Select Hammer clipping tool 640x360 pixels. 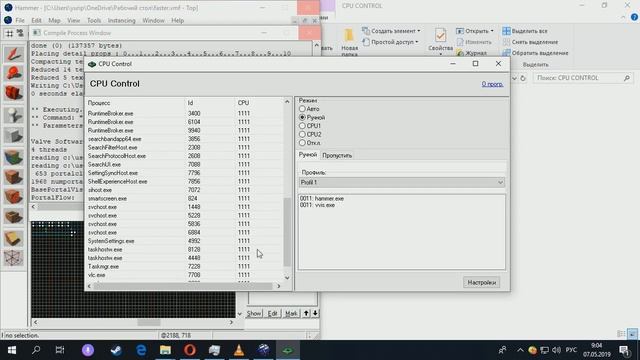[x=13, y=238]
